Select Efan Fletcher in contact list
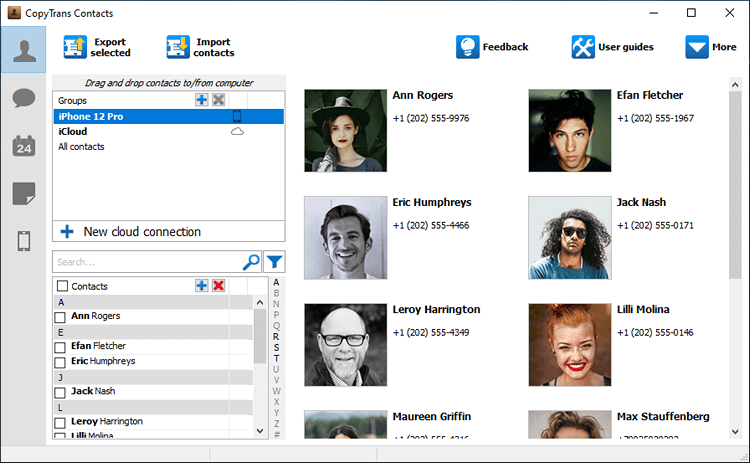This screenshot has width=750, height=463. [99, 346]
